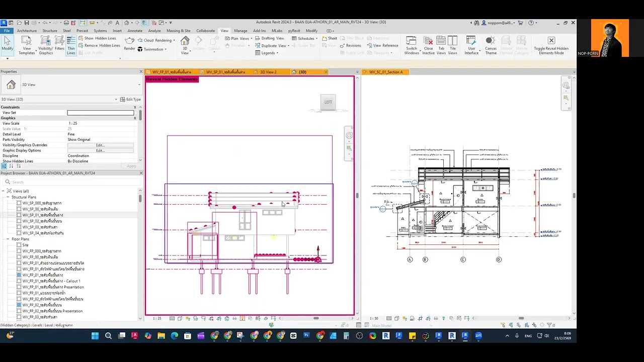Click the 1 : 50 scale in section view
The image size is (644, 362).
click(374, 318)
